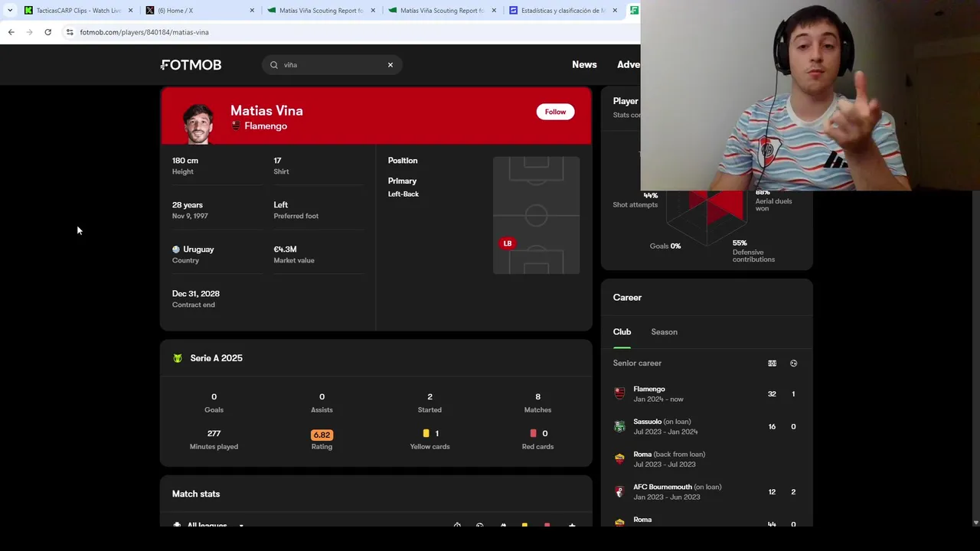Click the AFC Bournemouth crest icon
This screenshot has width=980, height=551.
click(619, 492)
